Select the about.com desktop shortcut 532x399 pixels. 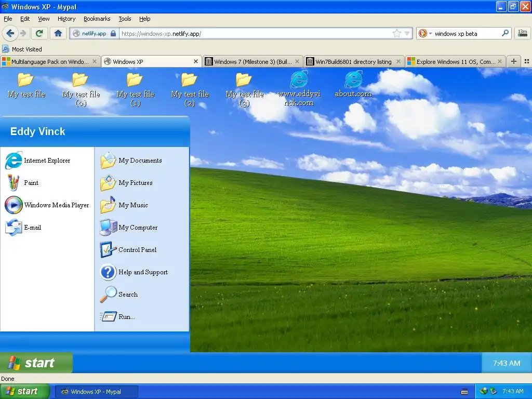[x=353, y=85]
